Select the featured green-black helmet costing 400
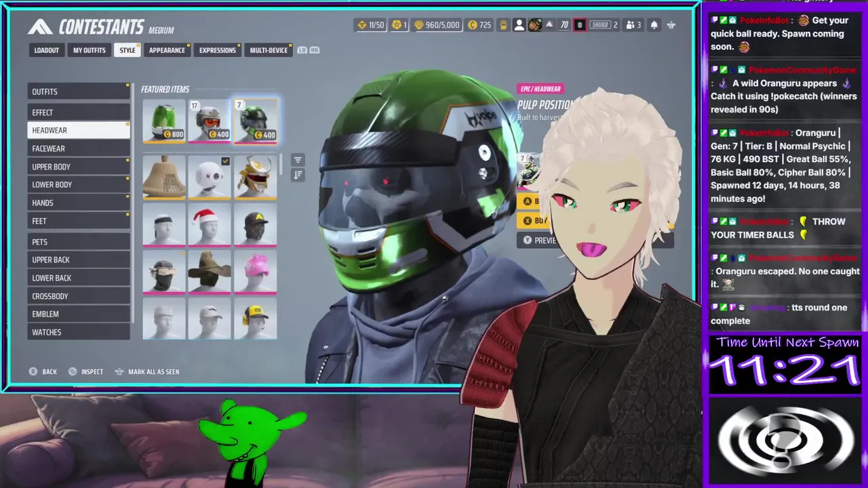 coord(256,121)
